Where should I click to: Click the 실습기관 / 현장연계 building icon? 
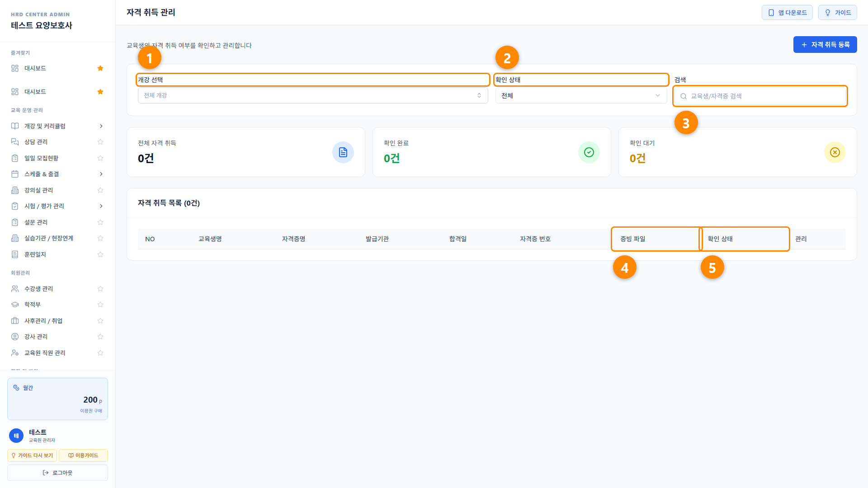point(15,238)
